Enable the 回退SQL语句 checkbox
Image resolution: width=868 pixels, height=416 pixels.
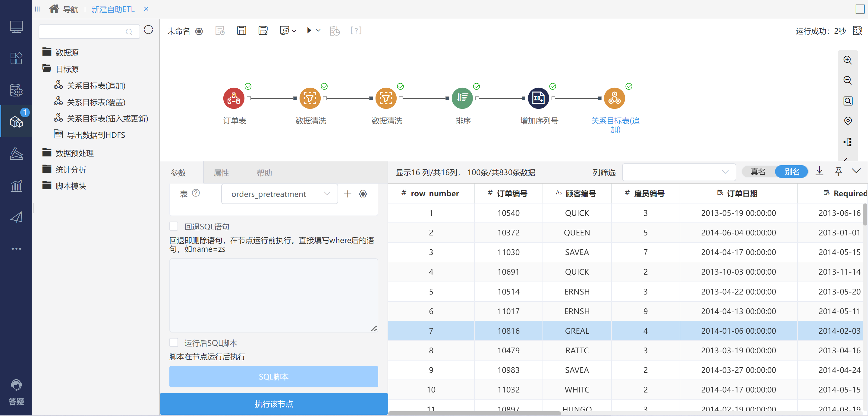pyautogui.click(x=174, y=226)
